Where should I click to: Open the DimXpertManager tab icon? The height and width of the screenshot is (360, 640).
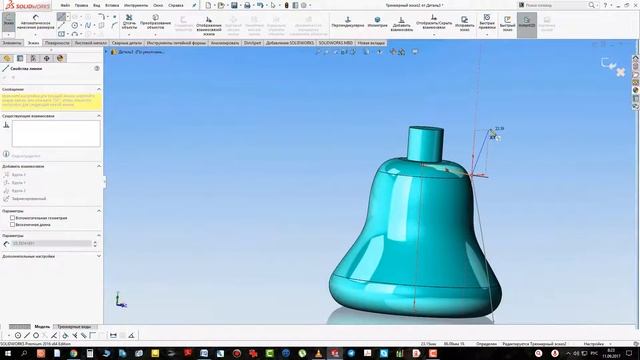tap(47, 58)
